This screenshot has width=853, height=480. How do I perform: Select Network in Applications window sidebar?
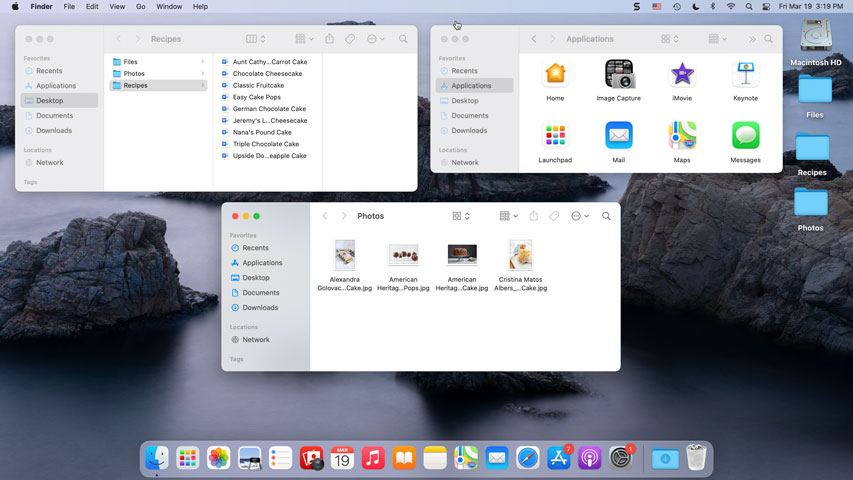pyautogui.click(x=474, y=162)
